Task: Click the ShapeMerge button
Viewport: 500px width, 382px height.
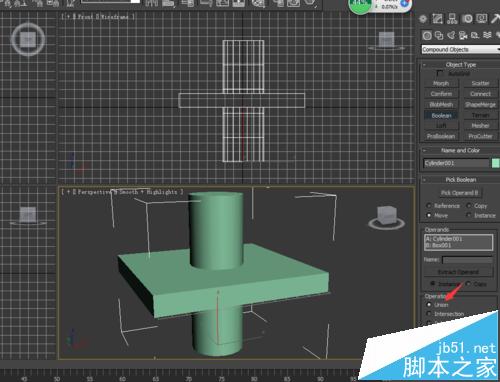Action: pos(480,105)
